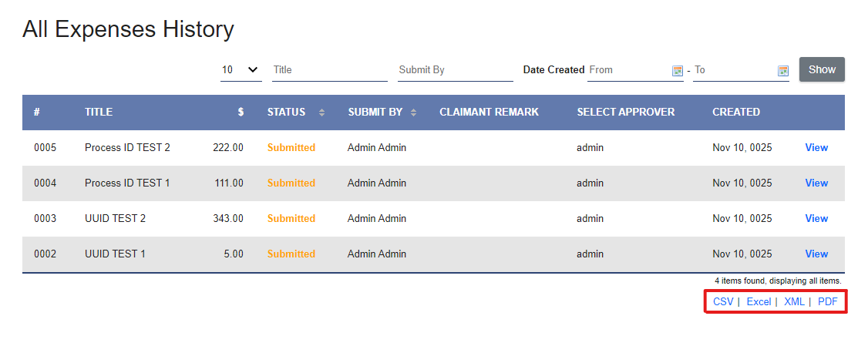The width and height of the screenshot is (868, 353).
Task: Focus the Submit By filter field
Action: click(x=455, y=69)
